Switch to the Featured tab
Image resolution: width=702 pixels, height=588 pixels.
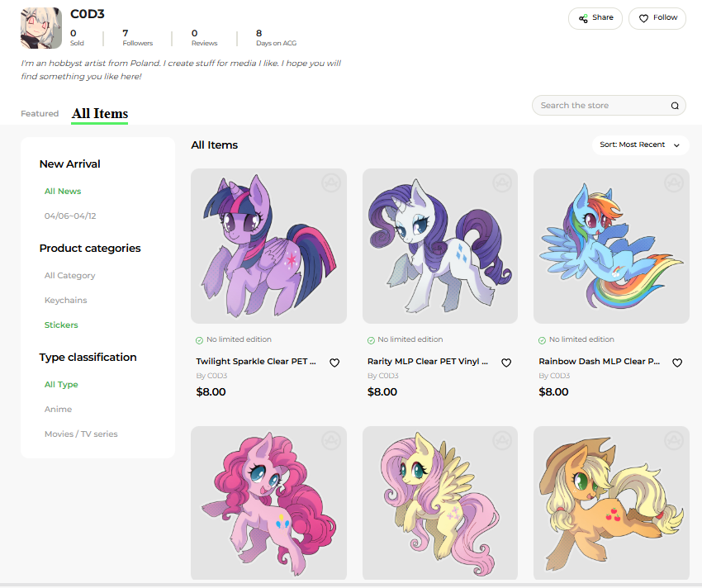tap(40, 114)
